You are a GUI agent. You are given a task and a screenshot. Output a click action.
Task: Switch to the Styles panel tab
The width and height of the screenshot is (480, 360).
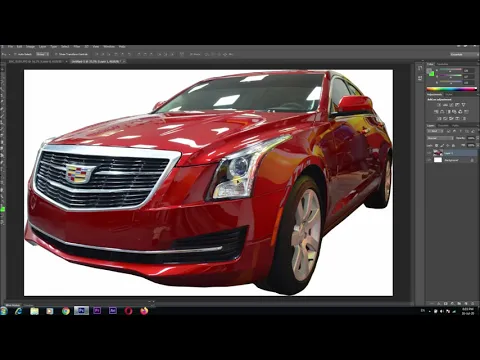tap(449, 95)
